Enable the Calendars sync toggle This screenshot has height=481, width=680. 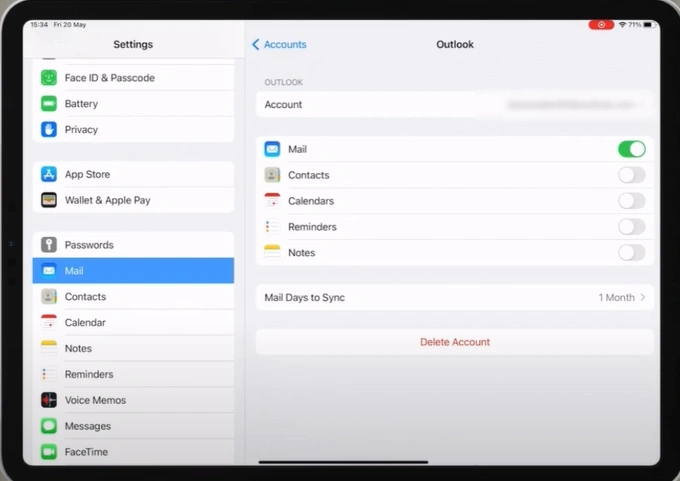(x=632, y=201)
